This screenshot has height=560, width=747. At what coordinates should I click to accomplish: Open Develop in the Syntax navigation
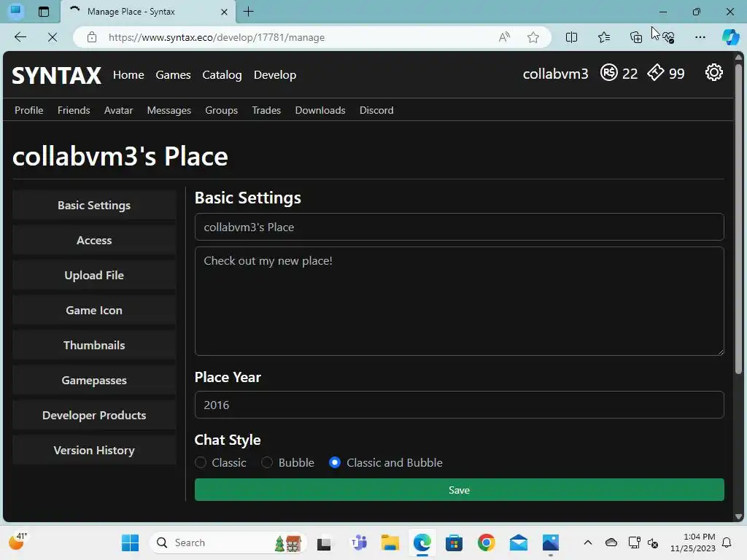point(275,75)
